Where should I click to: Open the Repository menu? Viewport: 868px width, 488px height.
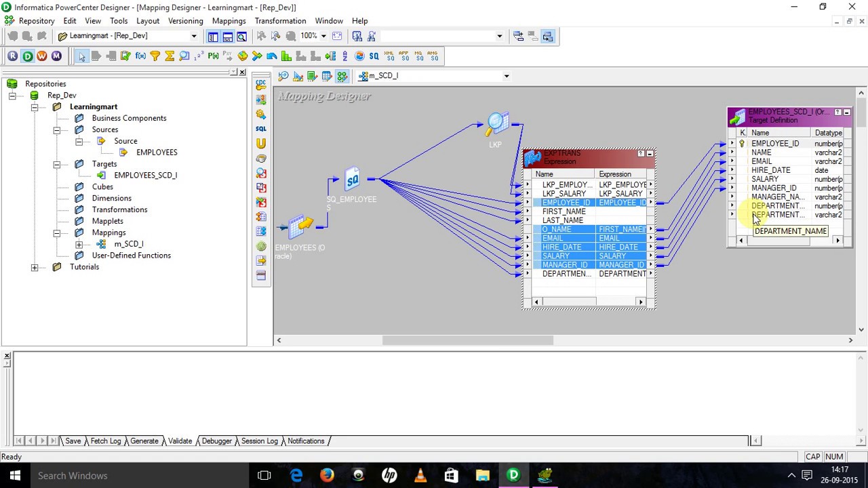pyautogui.click(x=37, y=21)
